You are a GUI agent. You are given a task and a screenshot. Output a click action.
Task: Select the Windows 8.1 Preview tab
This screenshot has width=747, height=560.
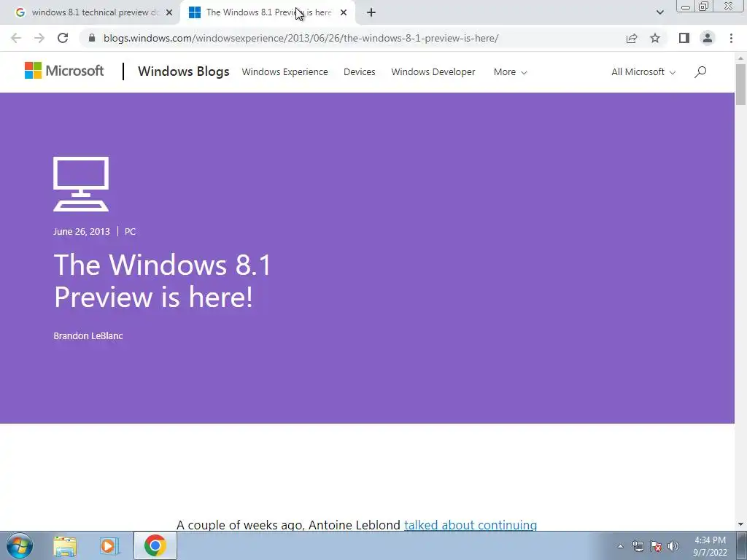267,13
